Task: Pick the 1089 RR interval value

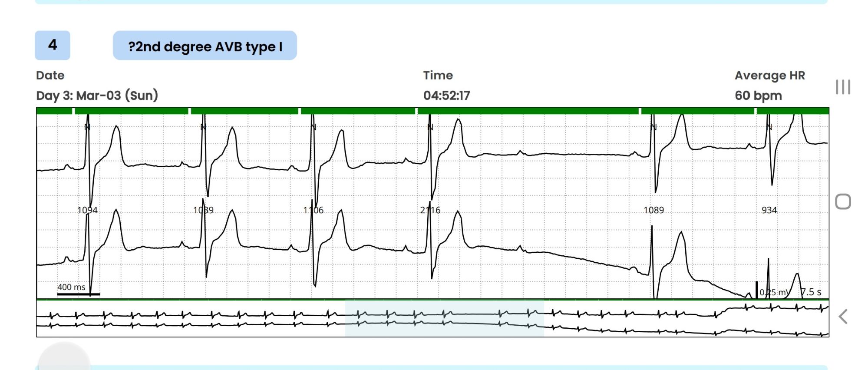Action: pyautogui.click(x=653, y=210)
